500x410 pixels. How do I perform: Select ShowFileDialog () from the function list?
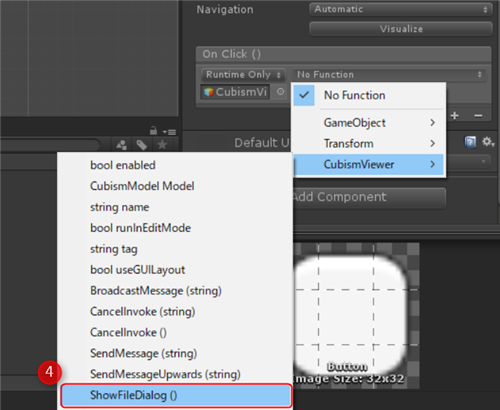click(x=176, y=396)
